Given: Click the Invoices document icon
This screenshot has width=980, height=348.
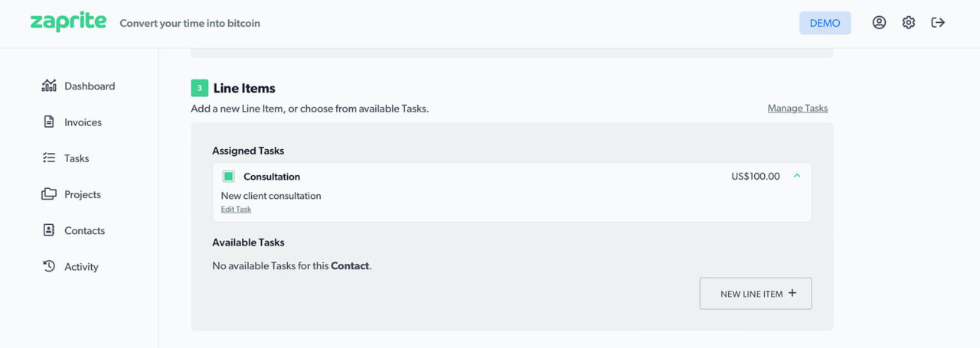Looking at the screenshot, I should (x=49, y=122).
